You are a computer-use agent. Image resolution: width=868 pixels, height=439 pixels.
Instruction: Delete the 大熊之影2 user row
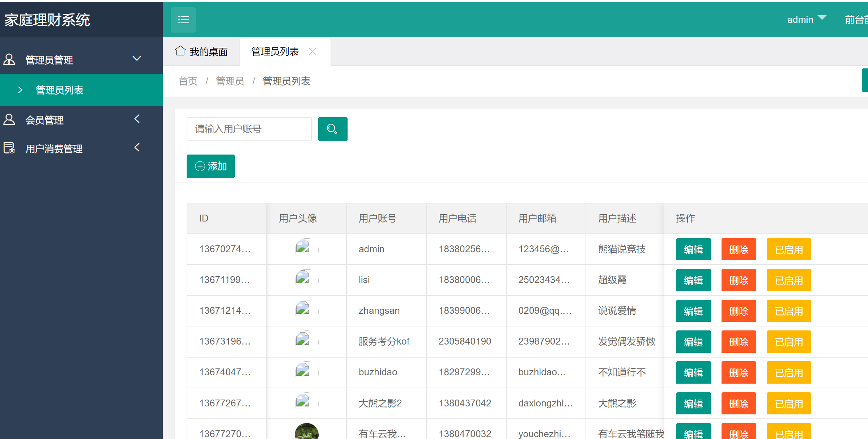pyautogui.click(x=739, y=404)
